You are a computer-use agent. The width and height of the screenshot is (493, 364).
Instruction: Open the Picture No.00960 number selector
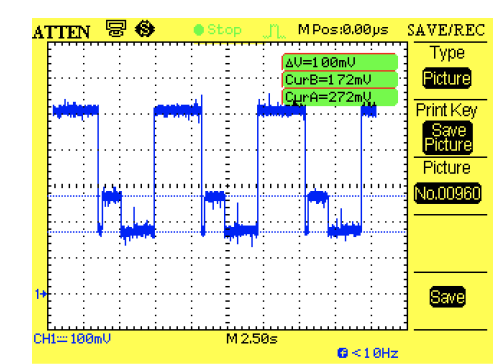[x=448, y=193]
